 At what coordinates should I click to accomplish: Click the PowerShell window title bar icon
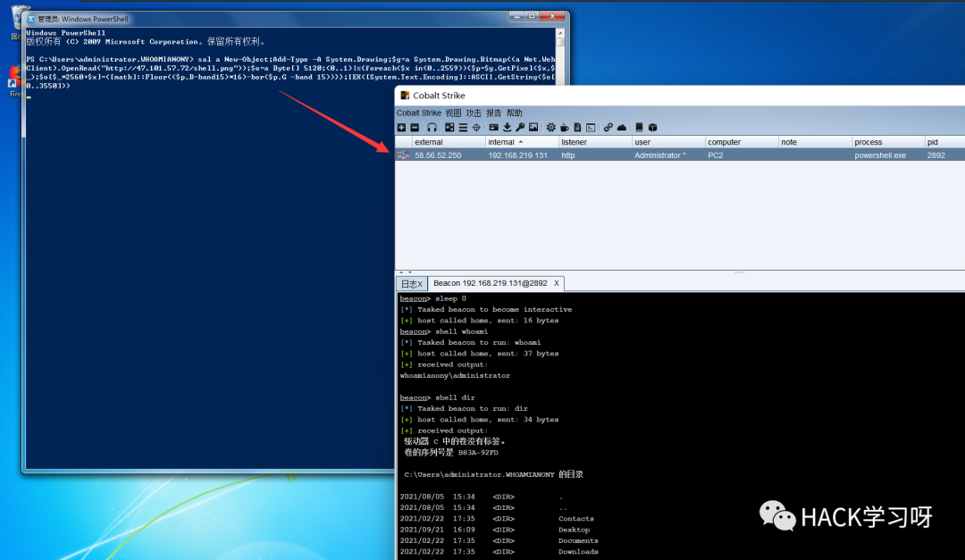(31, 19)
